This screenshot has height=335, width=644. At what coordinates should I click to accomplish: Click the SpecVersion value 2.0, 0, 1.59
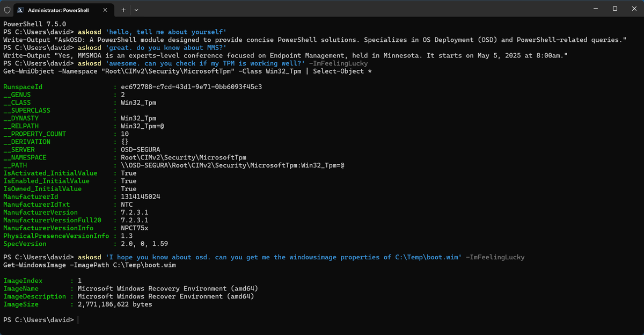[144, 244]
